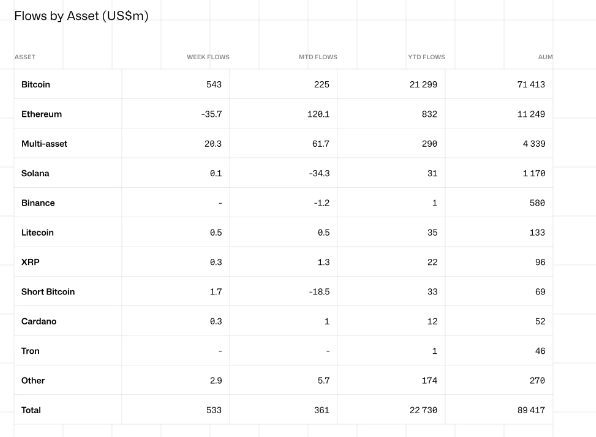This screenshot has height=437, width=596.
Task: Select the Total row label
Action: pos(31,410)
